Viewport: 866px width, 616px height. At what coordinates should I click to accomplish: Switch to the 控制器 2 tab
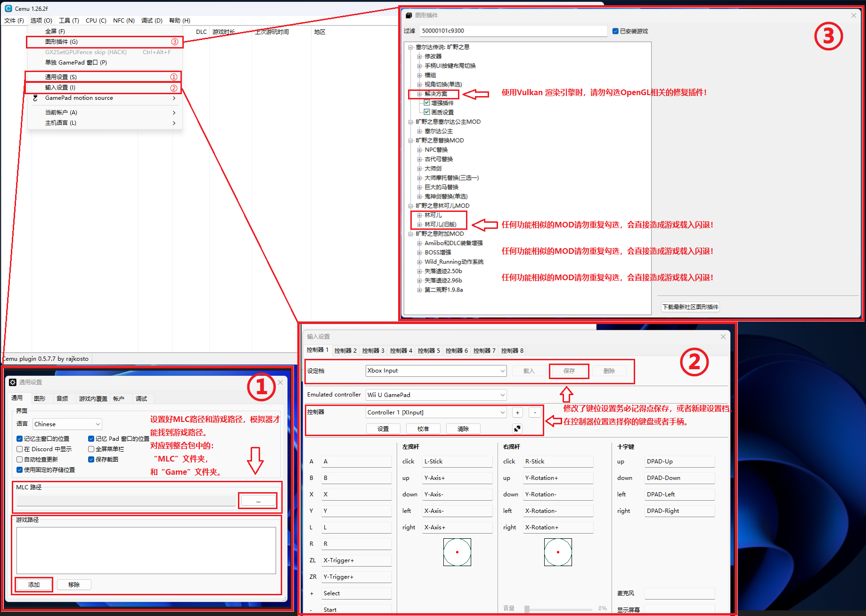(x=345, y=350)
